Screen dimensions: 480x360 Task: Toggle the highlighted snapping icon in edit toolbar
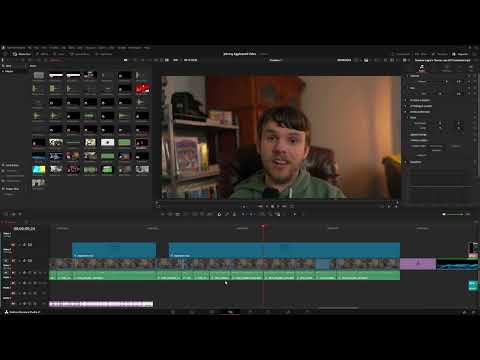pos(219,214)
